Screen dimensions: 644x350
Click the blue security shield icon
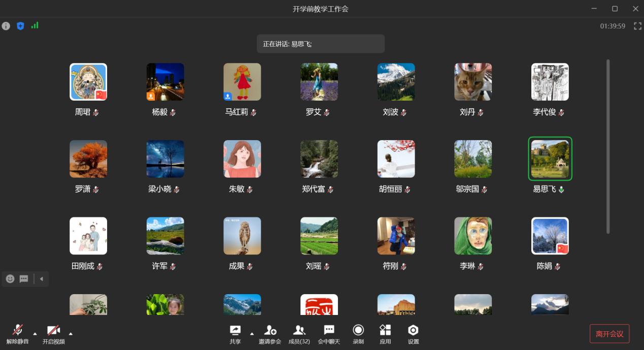point(20,26)
